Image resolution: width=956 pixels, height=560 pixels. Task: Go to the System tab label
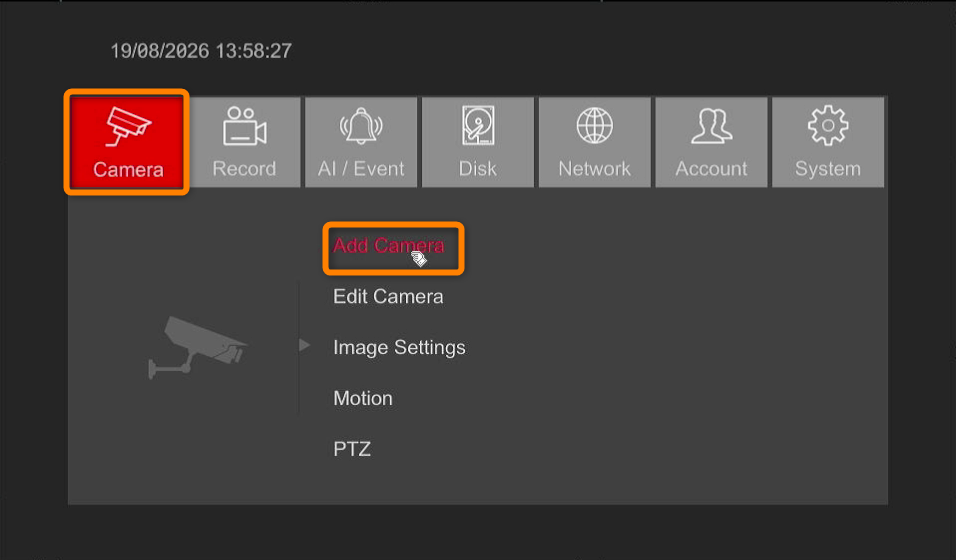tap(828, 168)
